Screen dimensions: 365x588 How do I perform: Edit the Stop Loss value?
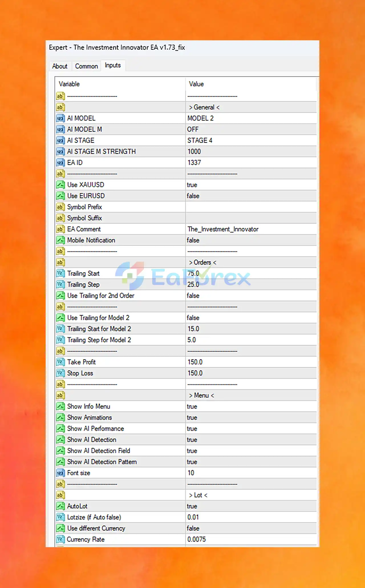tap(251, 373)
